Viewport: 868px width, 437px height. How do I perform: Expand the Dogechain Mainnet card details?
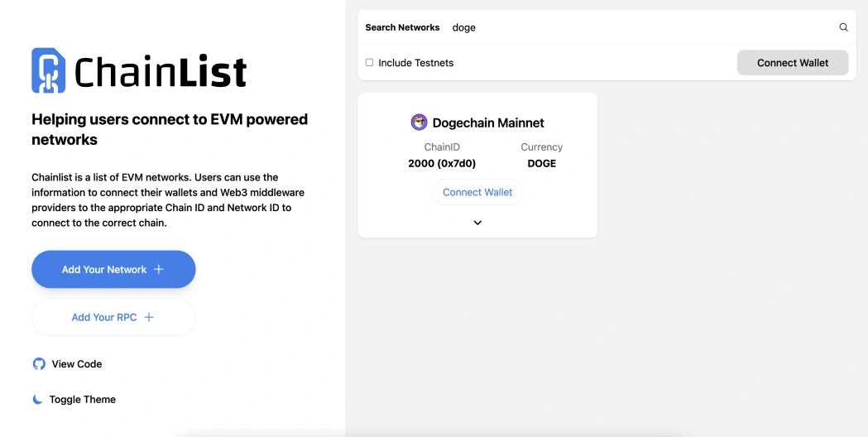point(477,223)
